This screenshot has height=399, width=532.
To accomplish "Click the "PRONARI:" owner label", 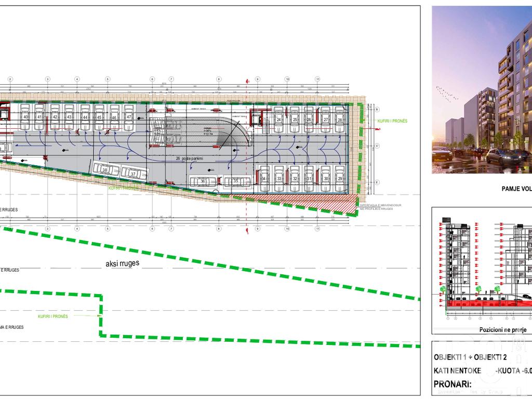I will (453, 384).
